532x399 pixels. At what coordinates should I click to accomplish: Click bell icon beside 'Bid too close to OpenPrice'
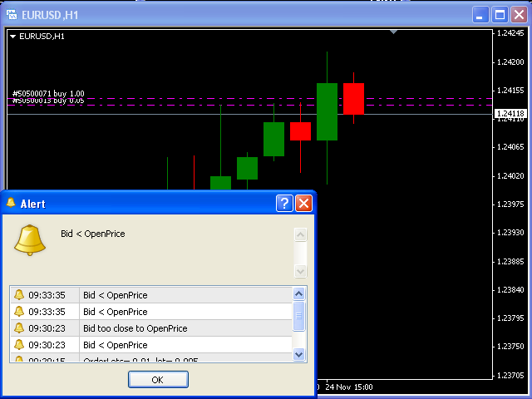pyautogui.click(x=19, y=328)
